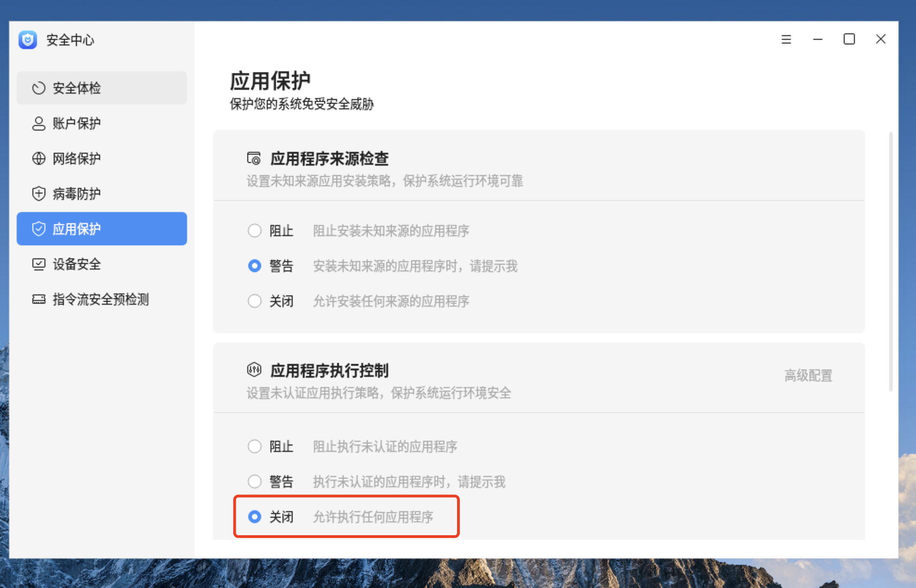Click the 应用程序执行控制 section icon

(254, 370)
